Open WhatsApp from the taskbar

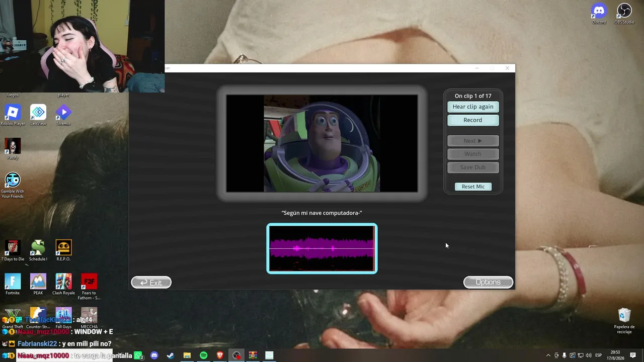[x=138, y=355]
